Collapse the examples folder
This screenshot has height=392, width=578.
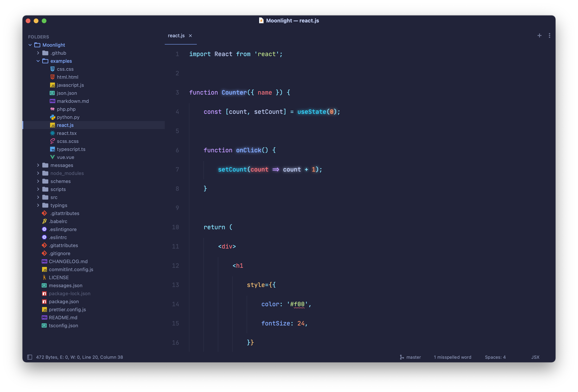tap(38, 61)
